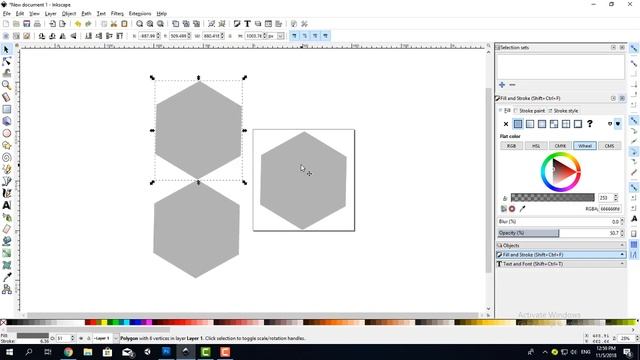
Task: Select the 3D Box tool
Action: coord(6,121)
